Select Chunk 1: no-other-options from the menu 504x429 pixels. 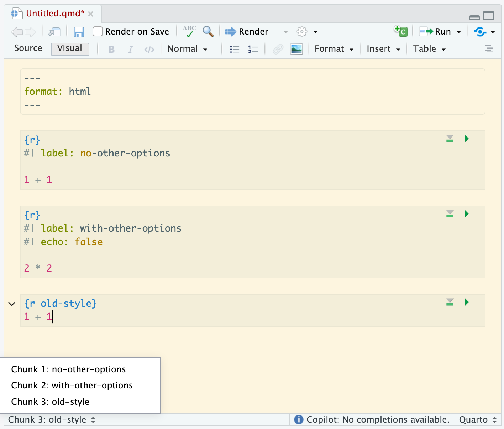coord(68,369)
